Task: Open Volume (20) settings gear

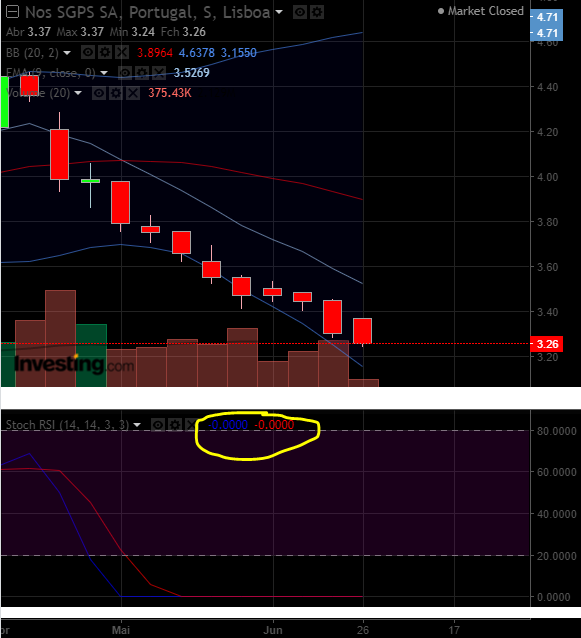Action: pyautogui.click(x=116, y=93)
